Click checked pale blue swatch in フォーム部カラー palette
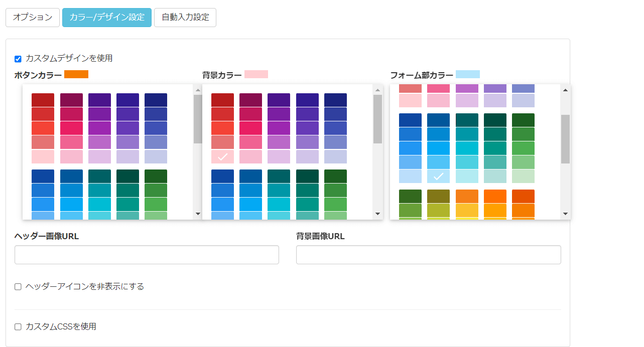 438,177
